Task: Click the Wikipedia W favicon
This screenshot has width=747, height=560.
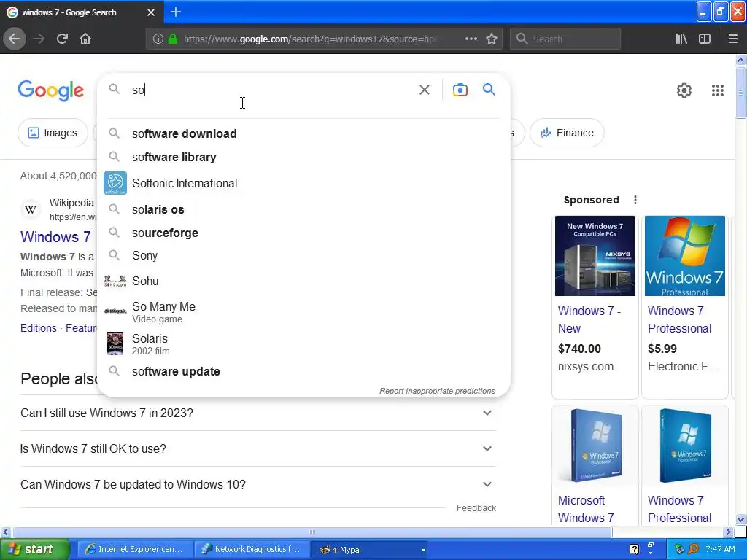Action: tap(31, 209)
